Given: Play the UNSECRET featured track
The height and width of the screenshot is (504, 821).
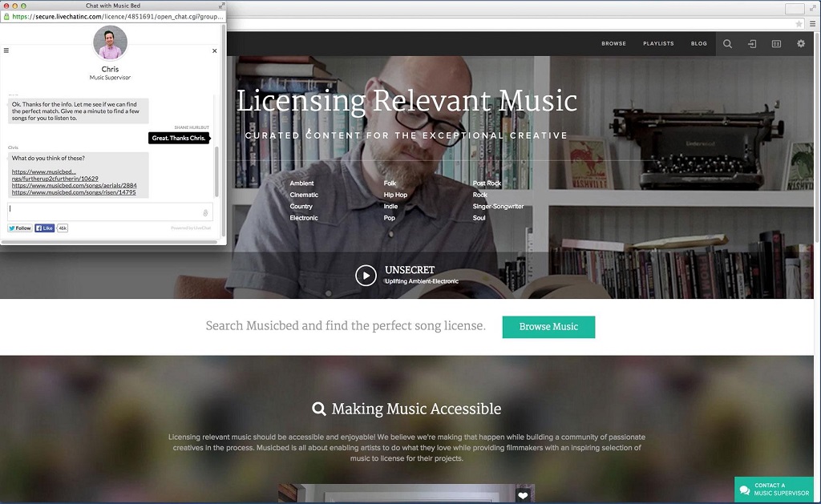Looking at the screenshot, I should (366, 276).
